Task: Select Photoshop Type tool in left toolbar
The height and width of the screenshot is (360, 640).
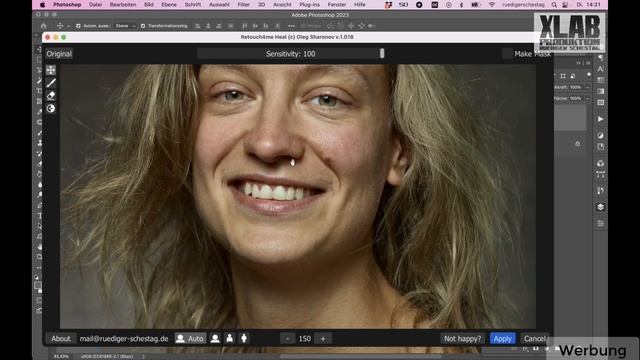Action: point(39,216)
